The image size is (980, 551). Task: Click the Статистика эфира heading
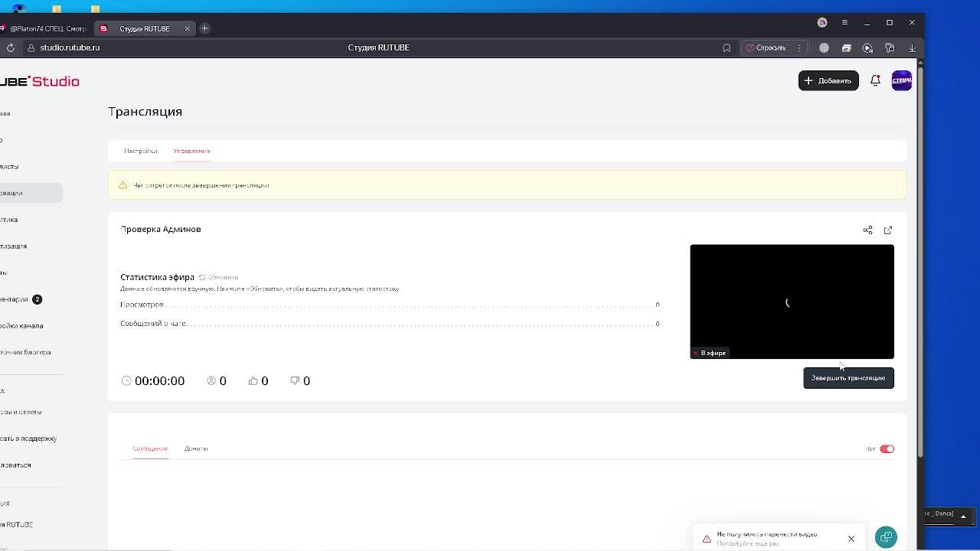(x=157, y=277)
